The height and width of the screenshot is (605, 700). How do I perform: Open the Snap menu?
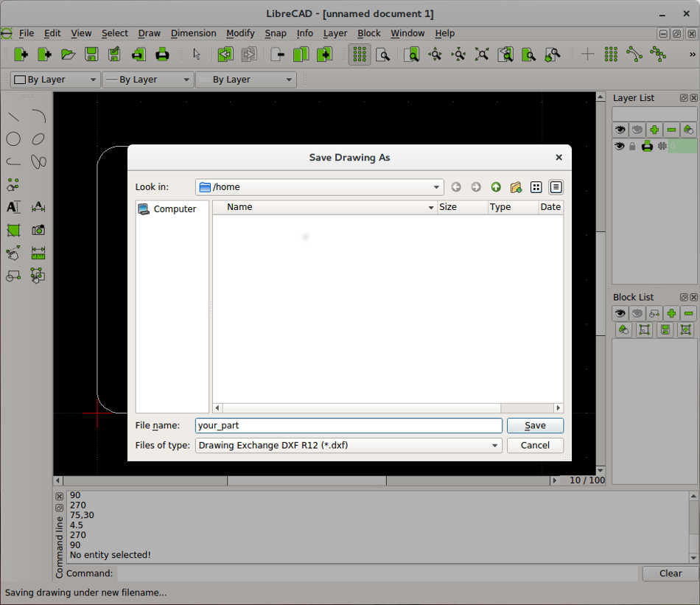click(x=276, y=33)
